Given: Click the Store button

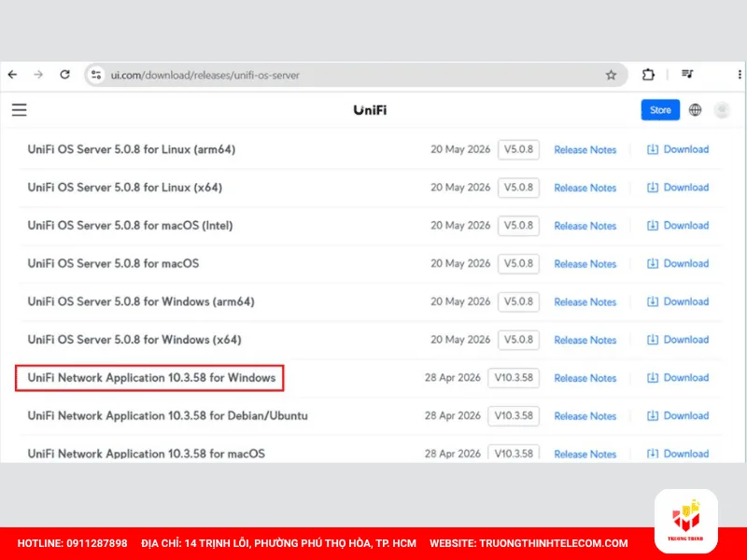Looking at the screenshot, I should click(x=660, y=110).
